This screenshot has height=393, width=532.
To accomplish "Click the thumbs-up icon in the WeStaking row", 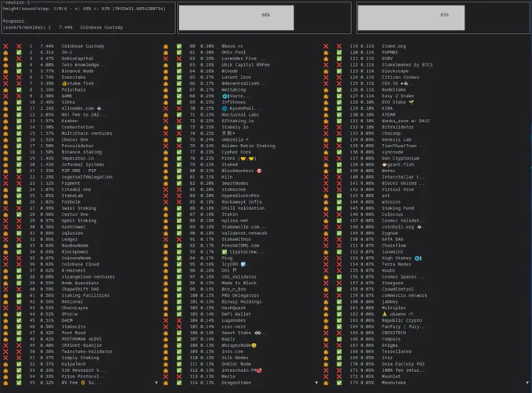I will (166, 89).
